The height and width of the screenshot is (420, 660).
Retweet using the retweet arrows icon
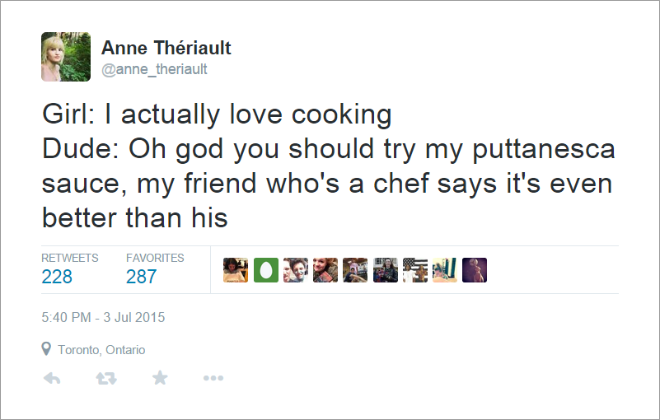pos(106,378)
